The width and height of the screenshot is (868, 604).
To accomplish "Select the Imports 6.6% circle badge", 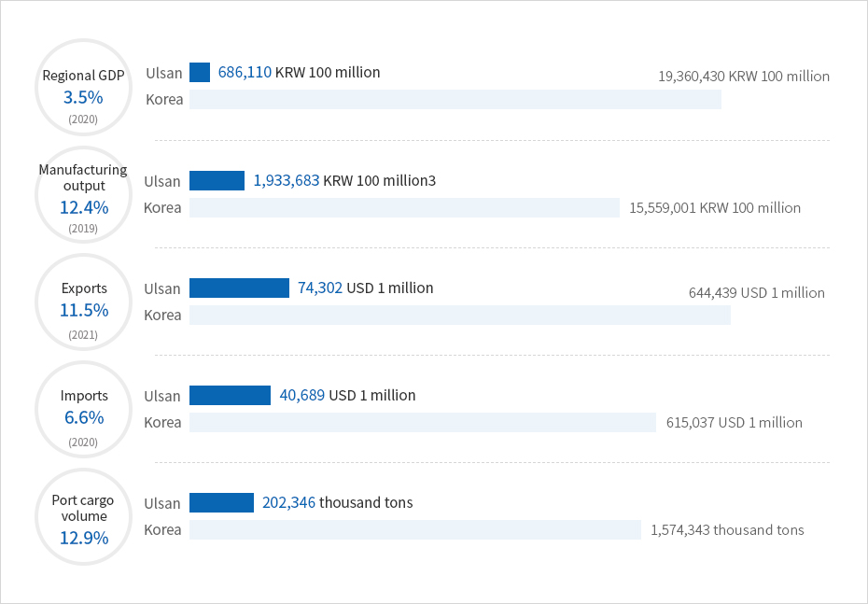I will (84, 409).
